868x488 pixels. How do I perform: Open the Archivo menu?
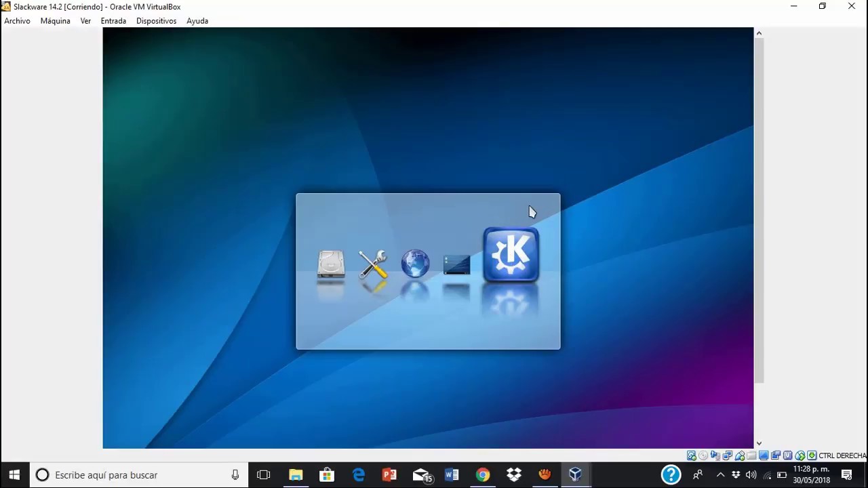(x=17, y=21)
